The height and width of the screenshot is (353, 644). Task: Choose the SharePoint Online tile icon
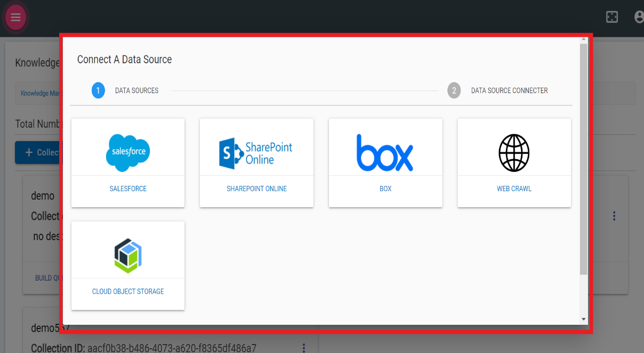point(256,153)
